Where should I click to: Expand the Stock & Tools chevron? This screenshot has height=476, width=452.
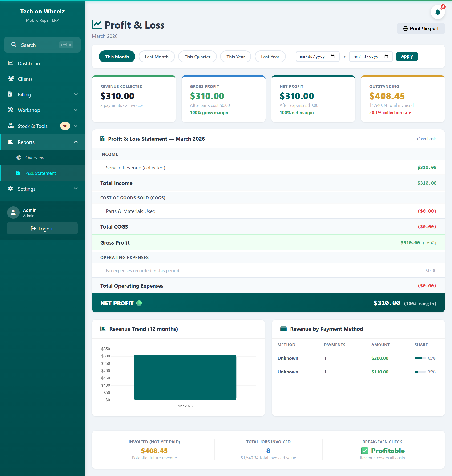click(x=76, y=126)
